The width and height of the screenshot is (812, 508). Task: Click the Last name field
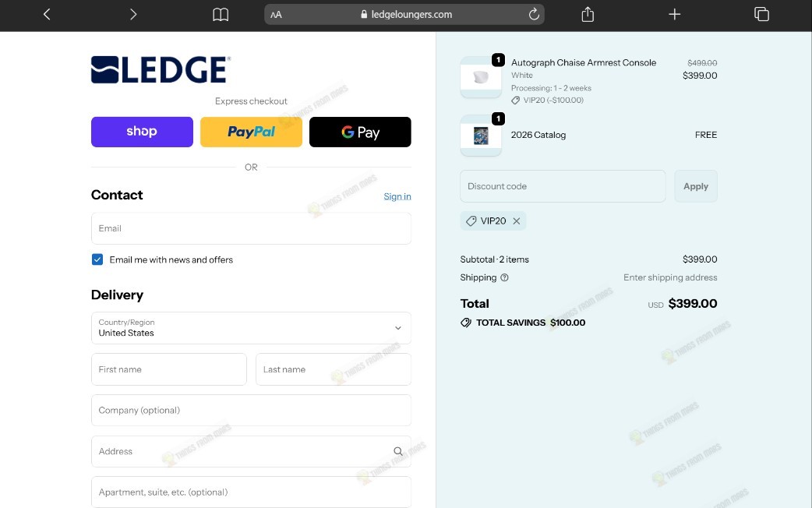(334, 369)
